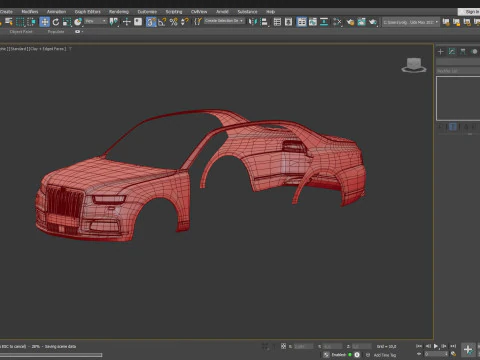Viewport: 480px width, 360px height.
Task: Open the Scripting menu
Action: point(174,12)
